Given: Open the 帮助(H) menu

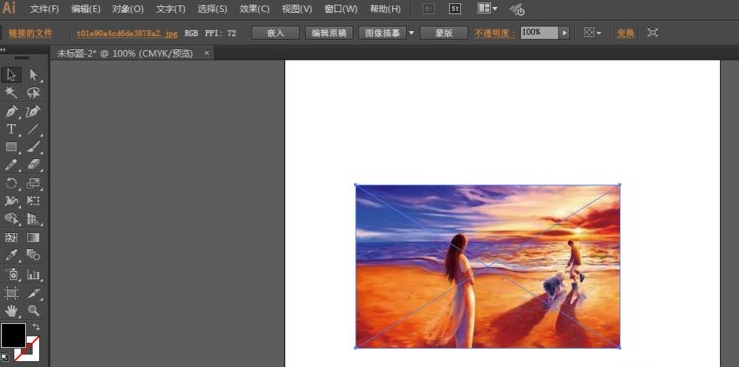Looking at the screenshot, I should click(385, 9).
